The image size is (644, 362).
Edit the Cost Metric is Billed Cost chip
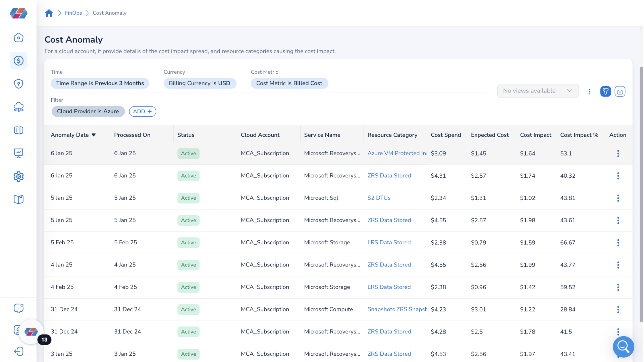tap(289, 83)
